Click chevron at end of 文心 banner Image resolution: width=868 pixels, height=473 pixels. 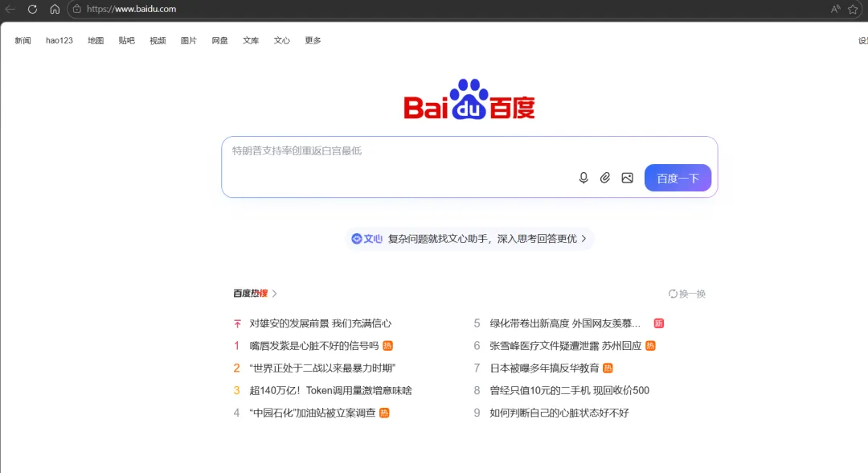tap(584, 239)
